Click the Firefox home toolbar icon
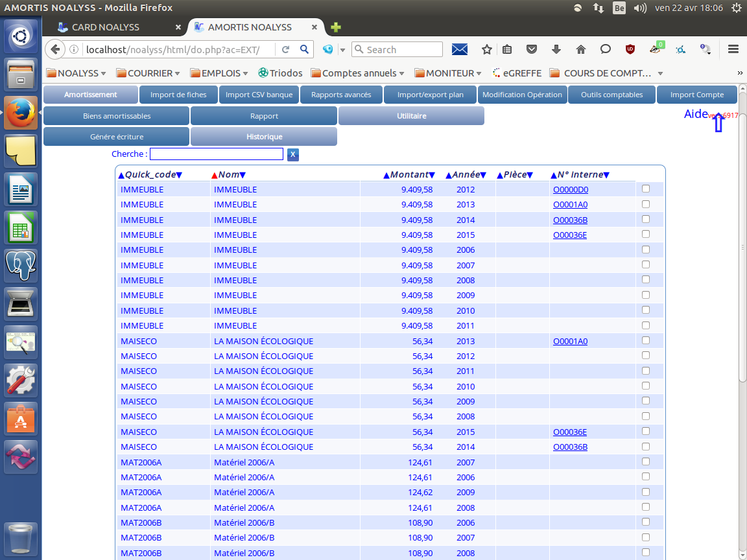 point(581,49)
